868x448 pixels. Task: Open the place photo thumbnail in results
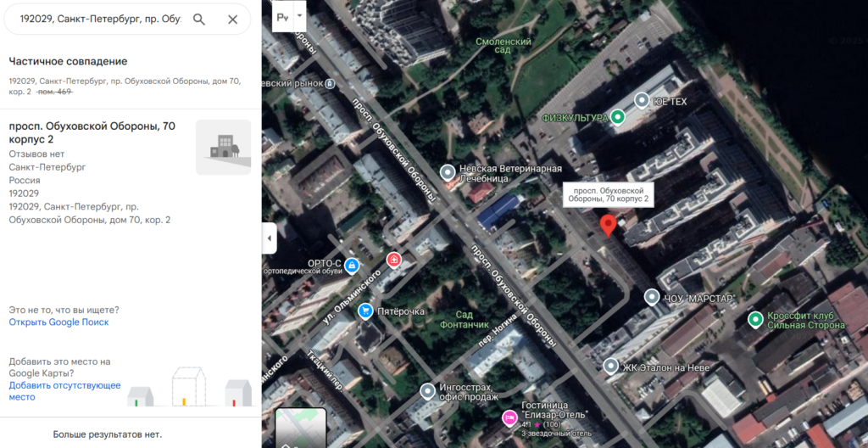tap(223, 148)
